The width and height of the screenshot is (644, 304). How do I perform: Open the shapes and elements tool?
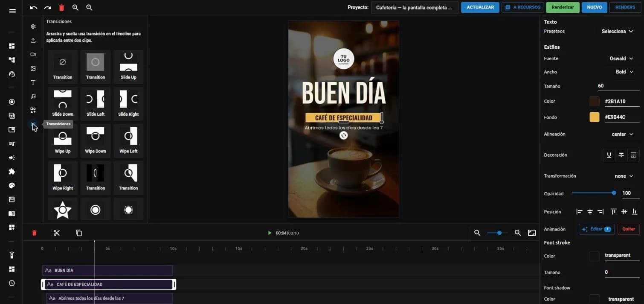click(33, 110)
